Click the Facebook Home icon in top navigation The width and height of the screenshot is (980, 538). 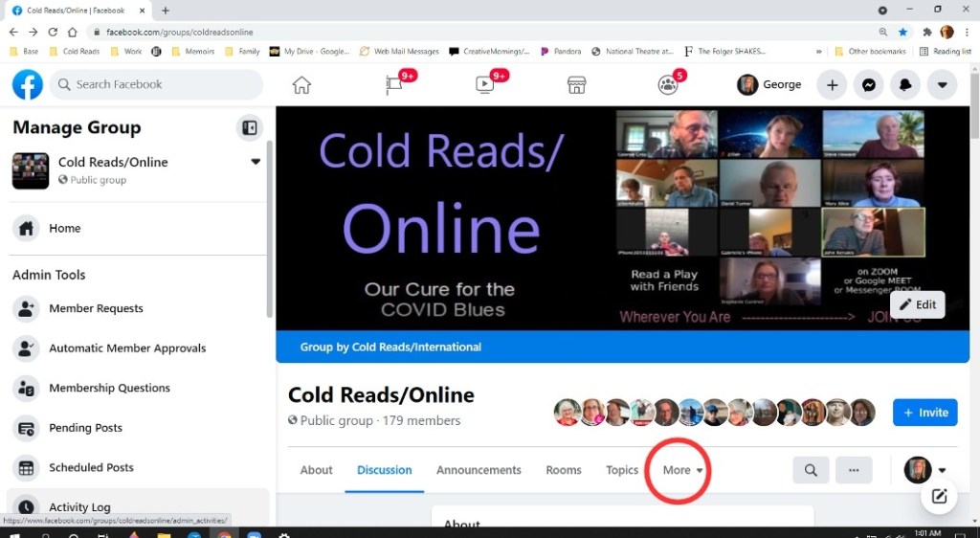(x=301, y=85)
